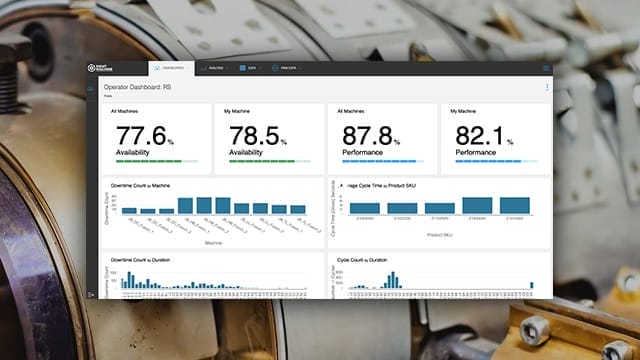640x360 pixels.
Task: Open the Data menu
Action: [x=250, y=68]
